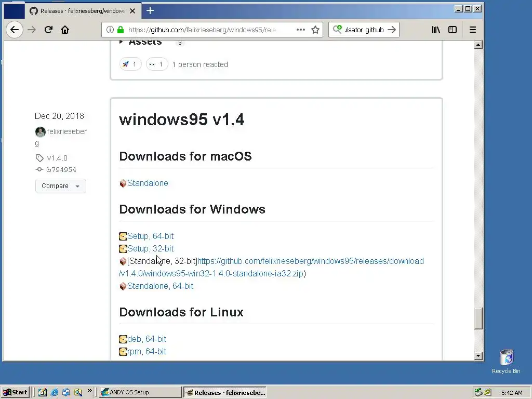Open windows95 v1.4 release title
This screenshot has width=532, height=399.
pos(181,120)
